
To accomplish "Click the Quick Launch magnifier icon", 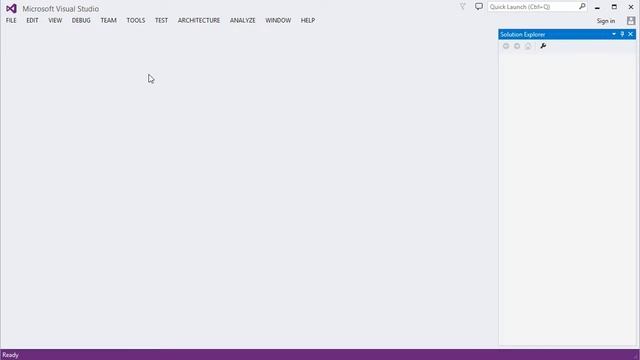I will point(582,7).
